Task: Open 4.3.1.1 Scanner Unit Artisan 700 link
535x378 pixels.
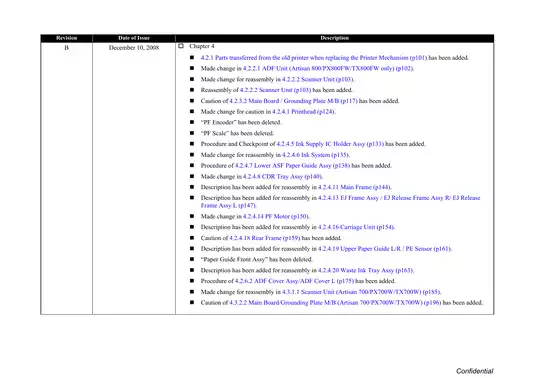Action: point(361,292)
